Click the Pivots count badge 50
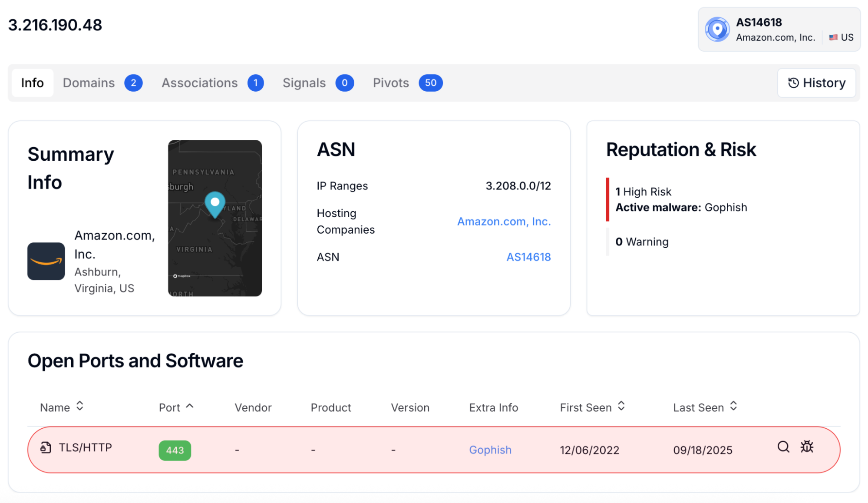Viewport: 868px width, 503px height. tap(430, 83)
